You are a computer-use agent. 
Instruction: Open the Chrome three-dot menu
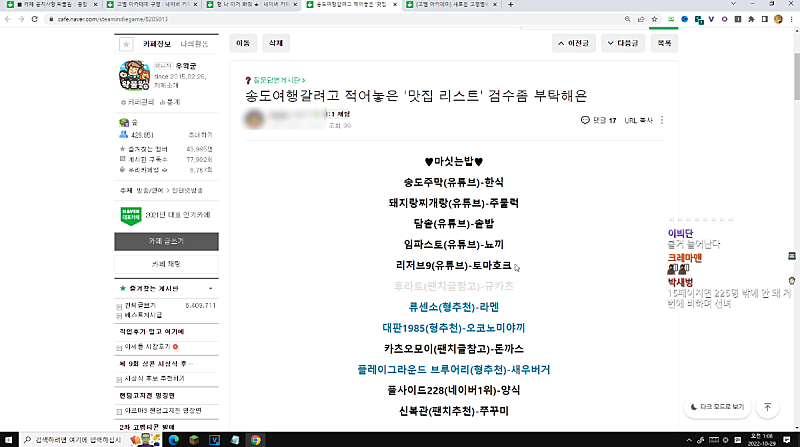click(x=791, y=19)
